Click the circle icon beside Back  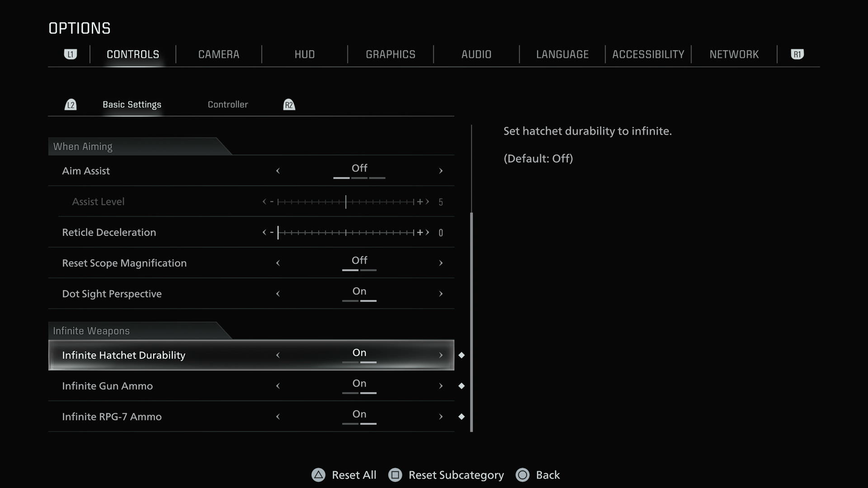tap(523, 475)
